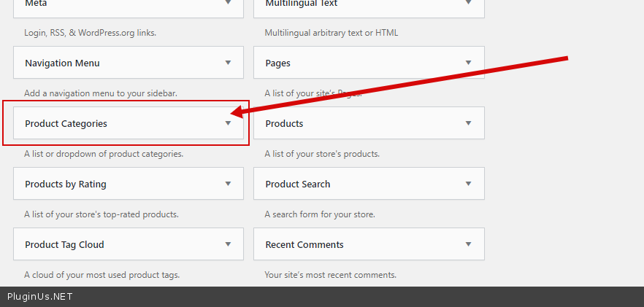This screenshot has width=644, height=307.
Task: Expand Products by Rating widget arrow
Action: coord(228,184)
